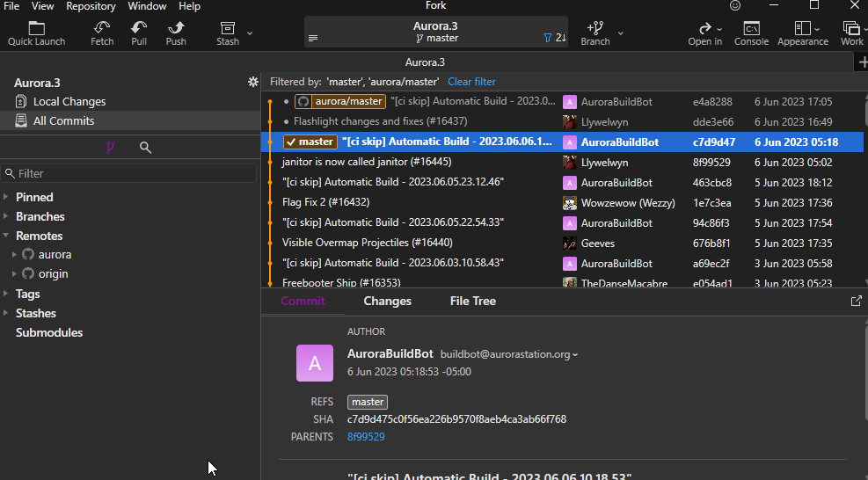Switch sidebar to the branch view icon
This screenshot has height=480, width=868.
click(x=110, y=148)
